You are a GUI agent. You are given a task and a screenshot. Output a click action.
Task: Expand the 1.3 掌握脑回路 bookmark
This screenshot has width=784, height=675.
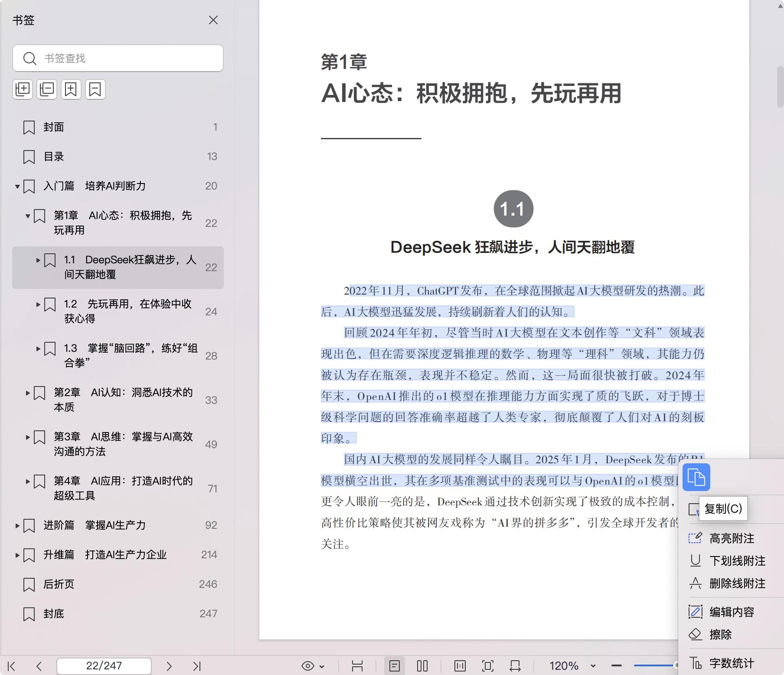tap(38, 348)
